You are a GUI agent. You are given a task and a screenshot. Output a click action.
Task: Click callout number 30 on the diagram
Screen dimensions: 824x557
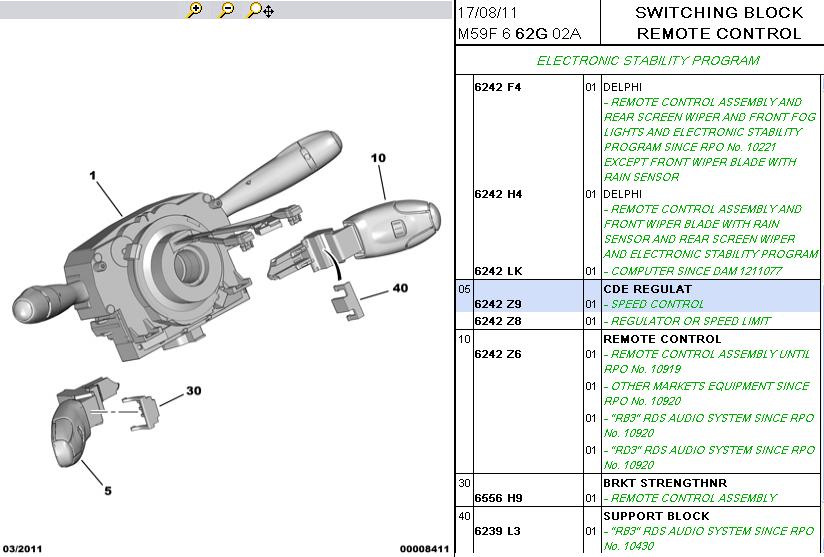pos(194,390)
